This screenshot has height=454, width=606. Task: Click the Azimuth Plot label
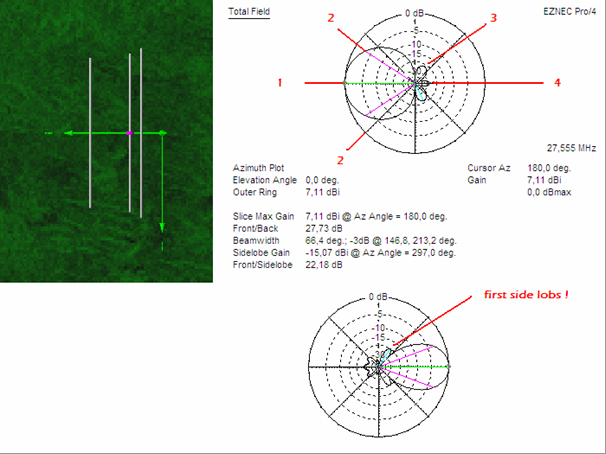[x=258, y=168]
